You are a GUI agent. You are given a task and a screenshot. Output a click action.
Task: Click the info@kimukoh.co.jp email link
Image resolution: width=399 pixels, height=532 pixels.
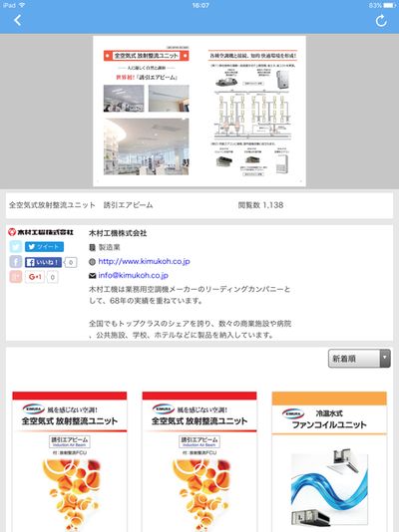[133, 275]
